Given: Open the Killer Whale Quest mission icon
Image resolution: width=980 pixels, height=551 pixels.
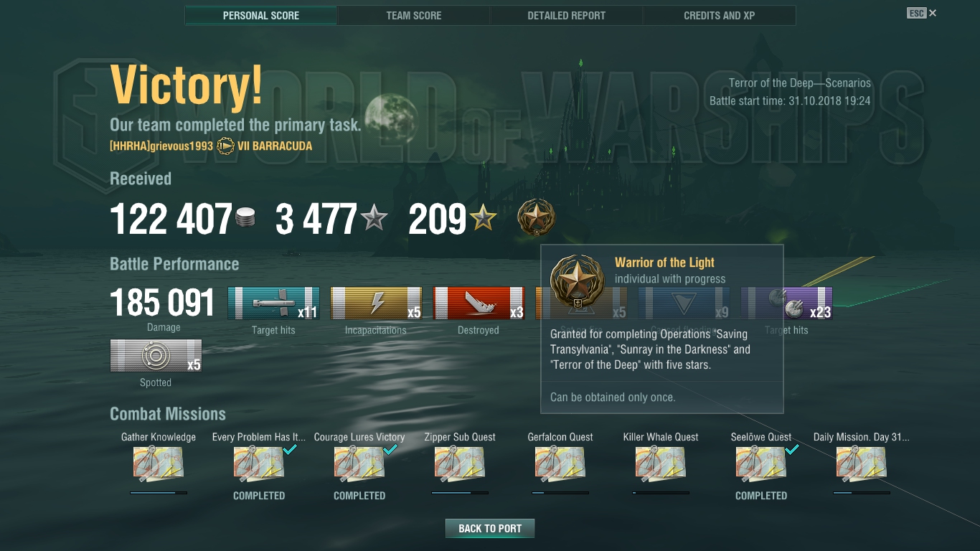Looking at the screenshot, I should 661,463.
